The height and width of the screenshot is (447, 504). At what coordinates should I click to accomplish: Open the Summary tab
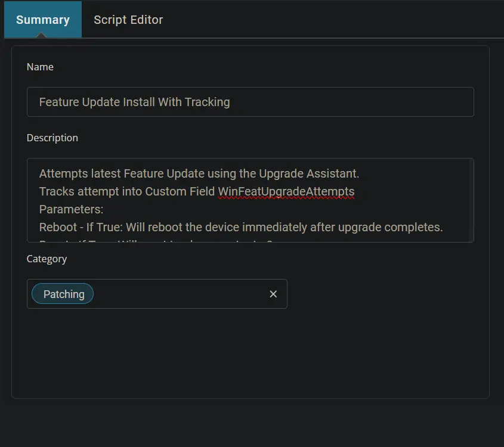tap(43, 20)
